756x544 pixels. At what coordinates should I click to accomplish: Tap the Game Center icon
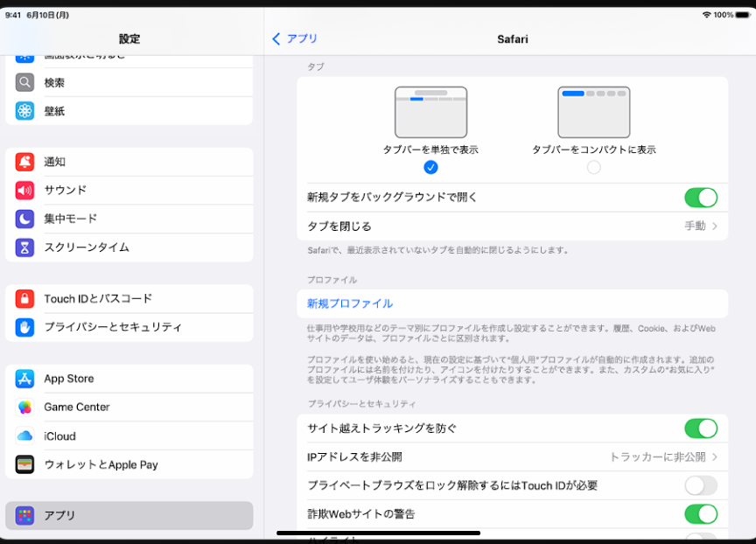(24, 408)
